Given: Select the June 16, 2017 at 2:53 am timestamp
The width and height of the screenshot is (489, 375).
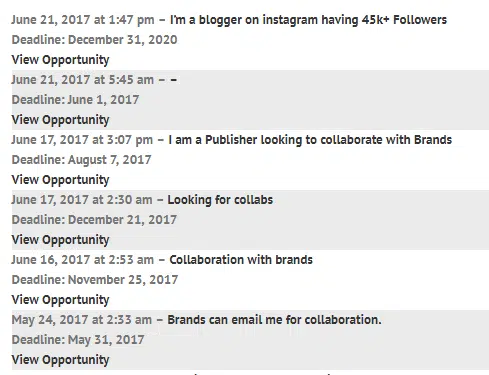Looking at the screenshot, I should [83, 260].
